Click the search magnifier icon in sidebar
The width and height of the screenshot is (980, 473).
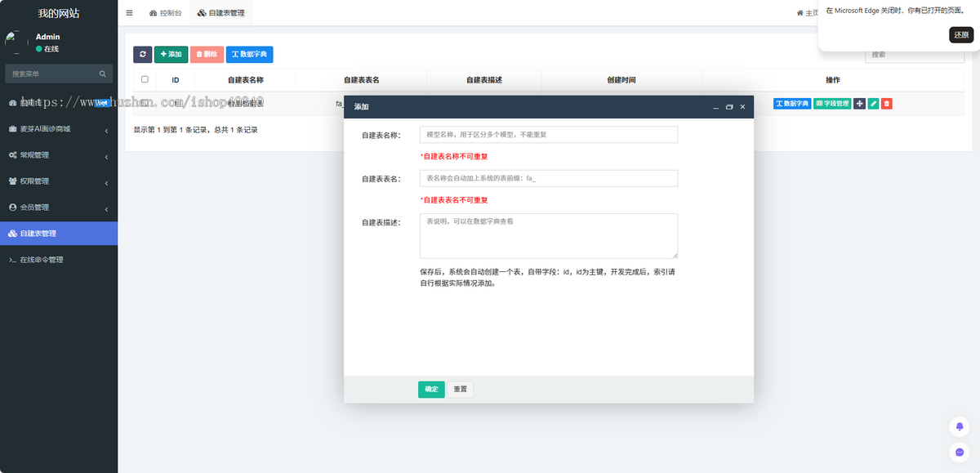point(102,74)
